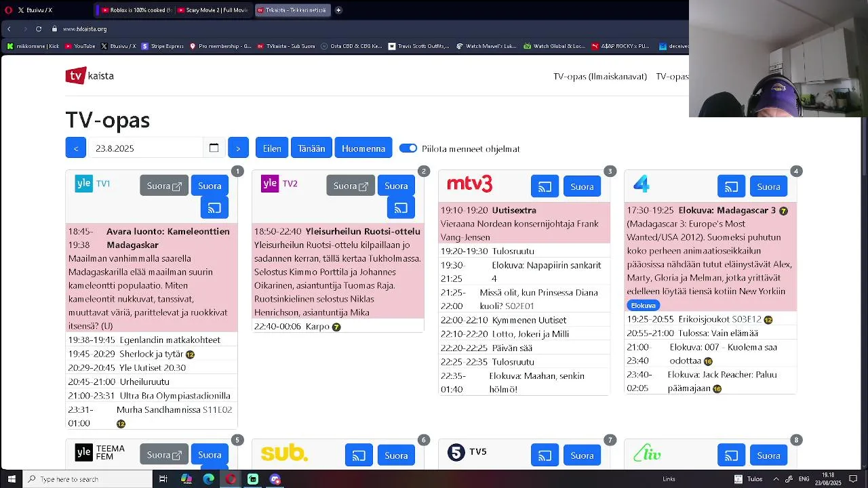Watch Yle TV2 live with blue Suora
Viewport: 868px width, 488px height.
[x=396, y=186]
